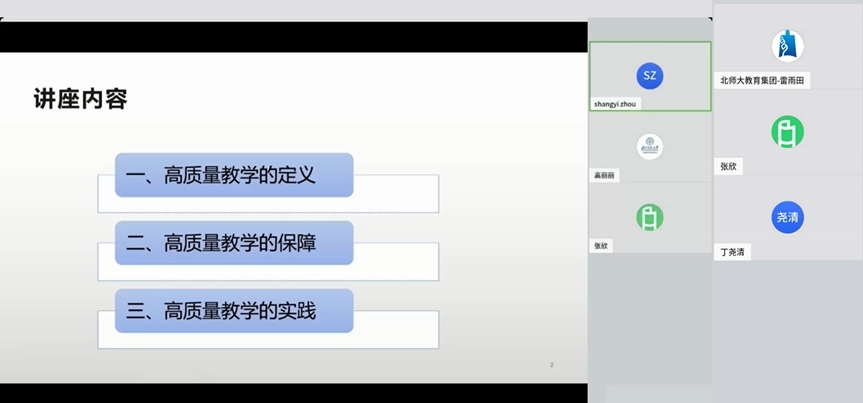This screenshot has height=403, width=863.
Task: Select the 一、高质量教学的定义 heading box
Action: [x=234, y=175]
